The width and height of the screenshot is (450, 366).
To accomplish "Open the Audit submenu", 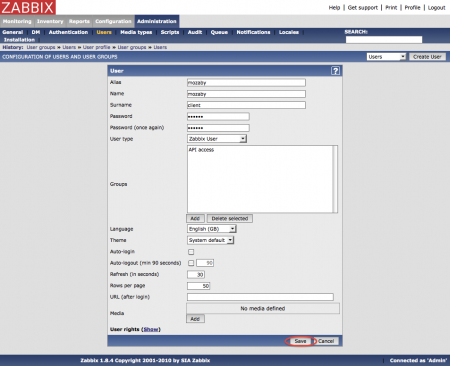I will pyautogui.click(x=195, y=32).
